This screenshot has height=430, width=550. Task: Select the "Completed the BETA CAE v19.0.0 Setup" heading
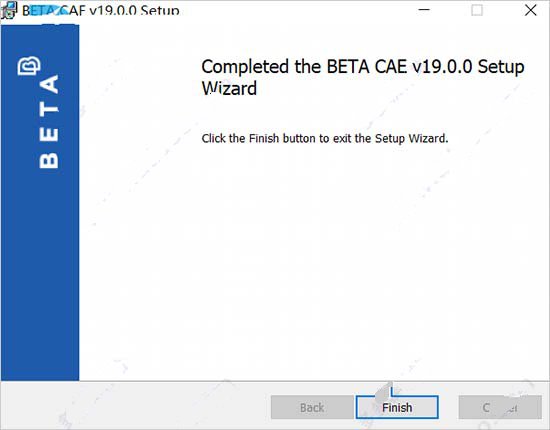[363, 67]
